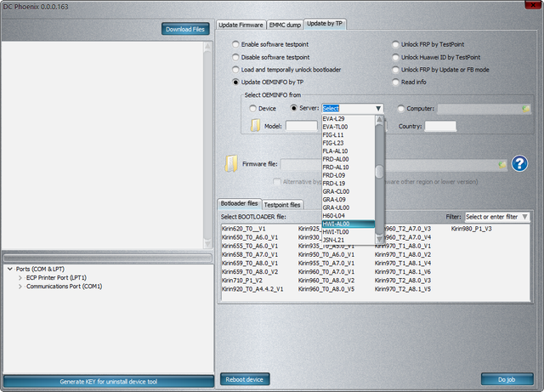
Task: Pick EVA-L29 from the server list
Action: click(x=348, y=119)
